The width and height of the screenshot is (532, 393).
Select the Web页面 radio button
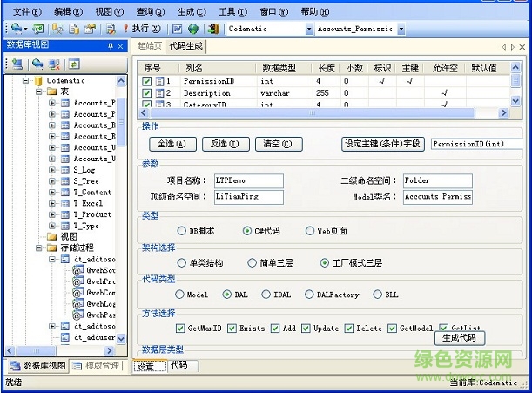click(310, 231)
